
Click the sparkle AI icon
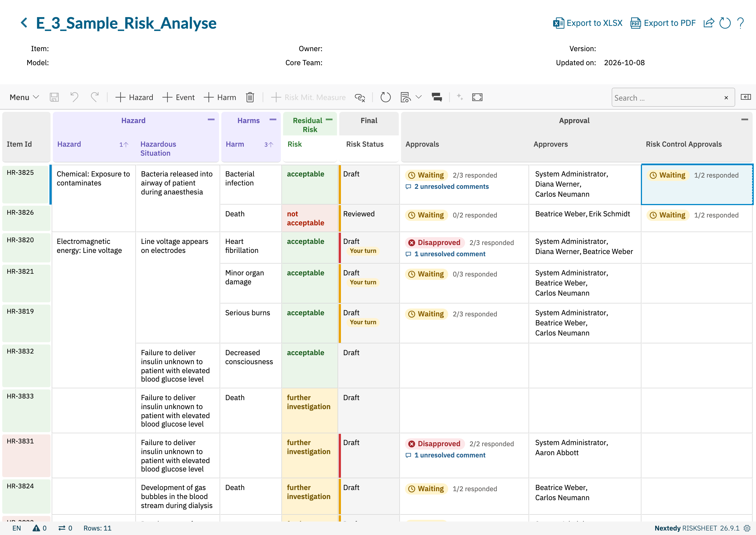[x=460, y=97]
